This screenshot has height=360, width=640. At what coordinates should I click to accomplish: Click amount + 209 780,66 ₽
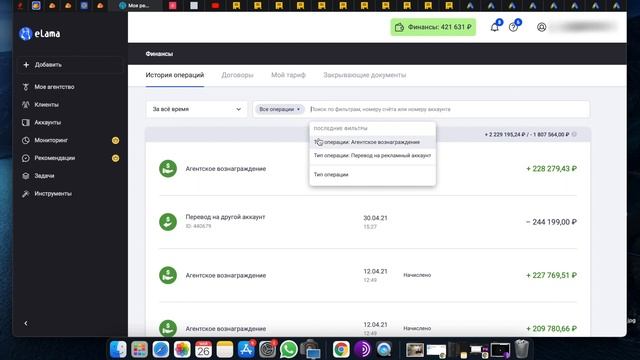(x=551, y=329)
